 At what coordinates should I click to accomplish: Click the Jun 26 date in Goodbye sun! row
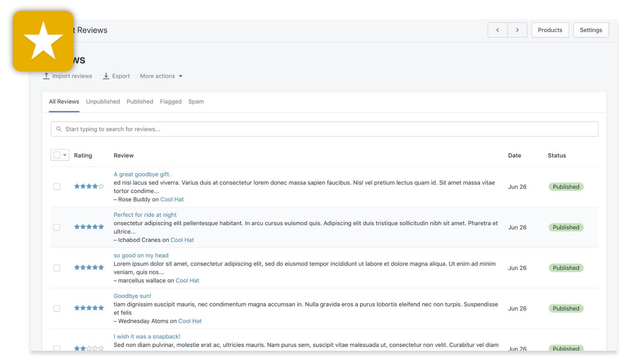[x=518, y=308]
